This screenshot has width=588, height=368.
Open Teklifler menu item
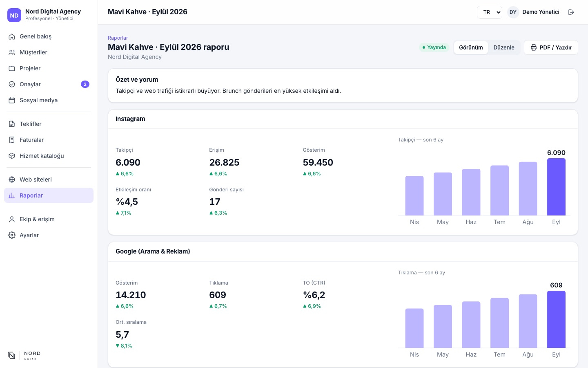49,124
